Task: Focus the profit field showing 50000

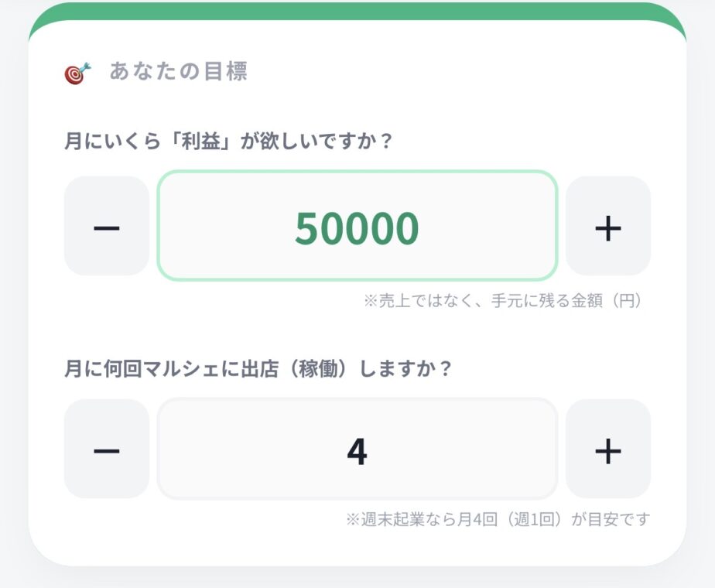Action: click(357, 226)
